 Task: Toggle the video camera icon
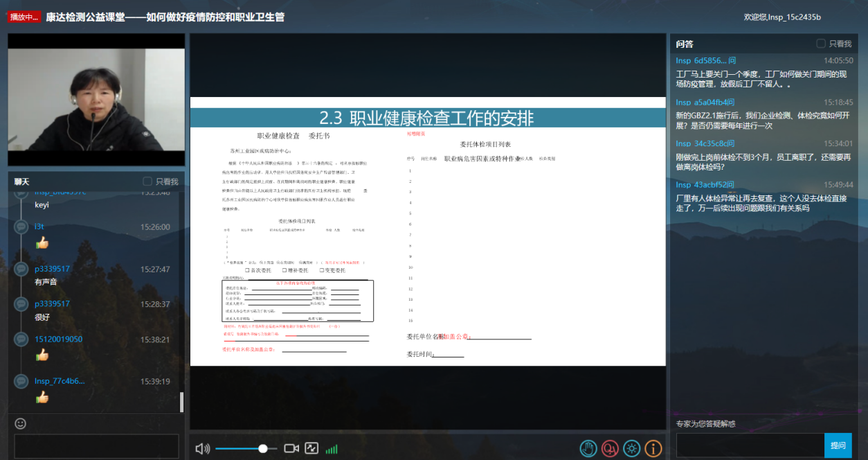pos(291,449)
